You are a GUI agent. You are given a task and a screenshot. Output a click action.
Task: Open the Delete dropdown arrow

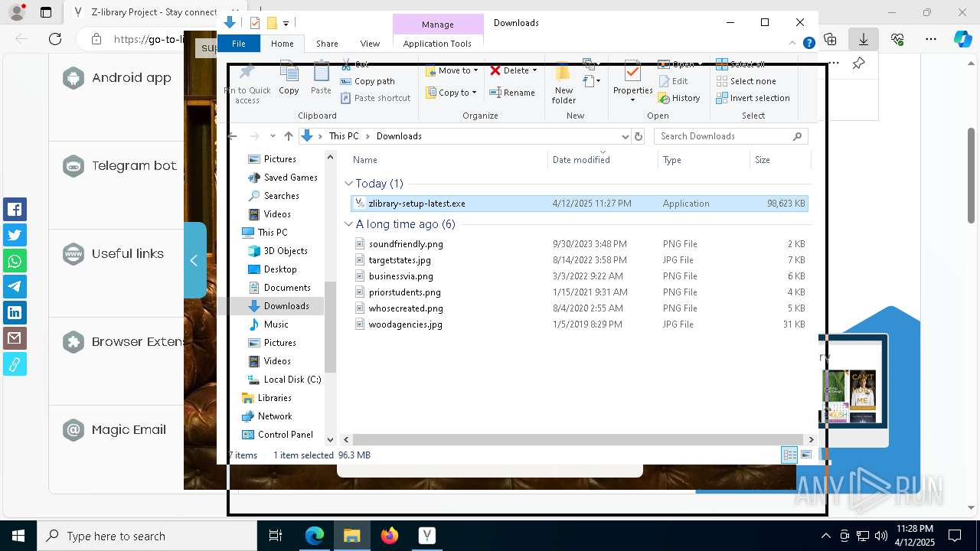click(x=534, y=70)
